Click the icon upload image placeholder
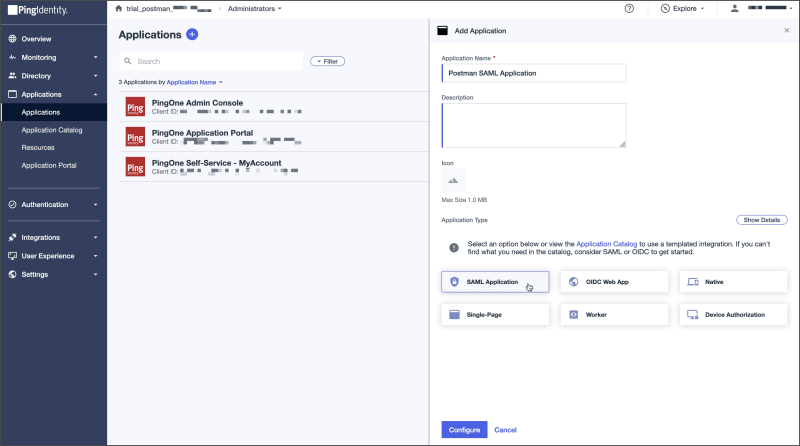 coord(453,180)
